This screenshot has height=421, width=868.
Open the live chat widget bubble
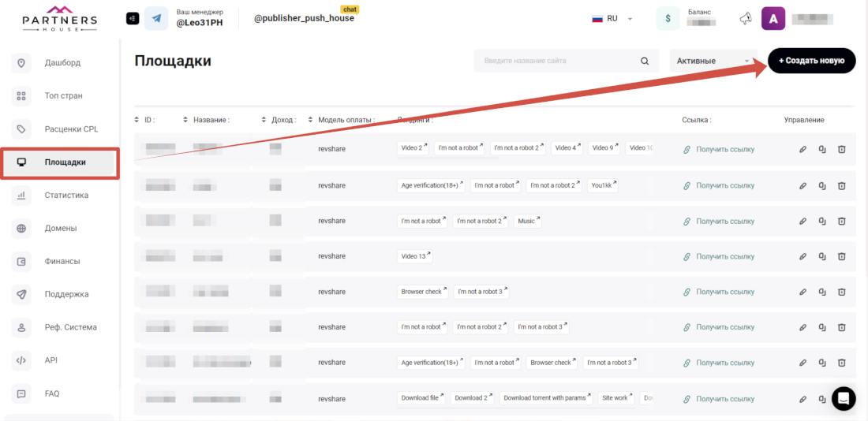[844, 398]
